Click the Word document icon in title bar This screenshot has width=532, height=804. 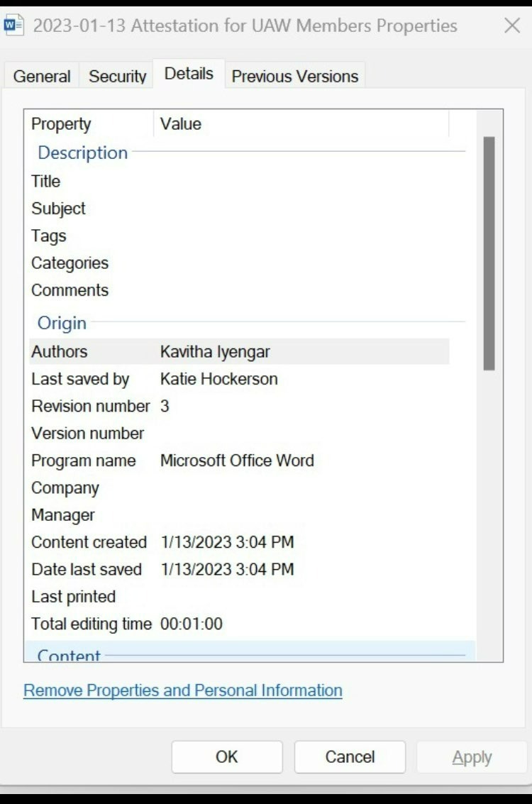point(14,25)
